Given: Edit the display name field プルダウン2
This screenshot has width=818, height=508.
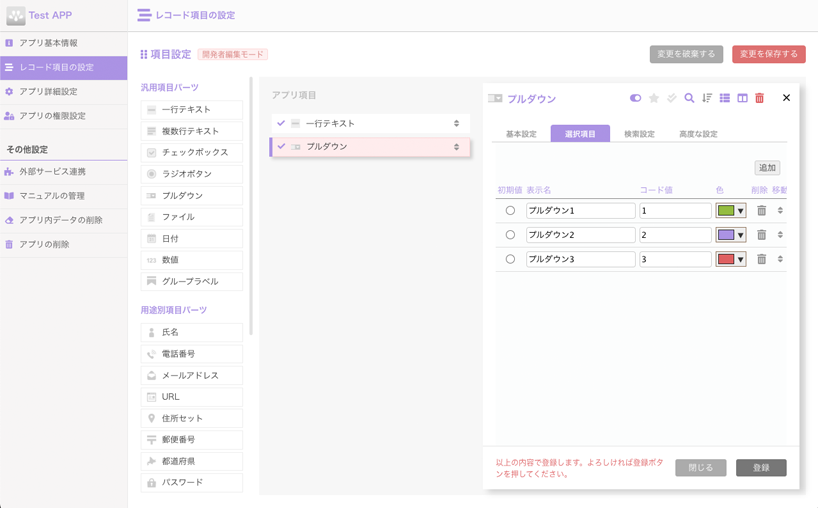Looking at the screenshot, I should pyautogui.click(x=581, y=235).
